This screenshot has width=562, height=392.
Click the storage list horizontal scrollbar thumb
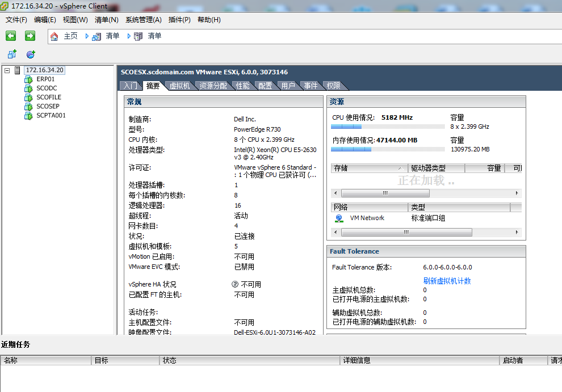[385, 193]
